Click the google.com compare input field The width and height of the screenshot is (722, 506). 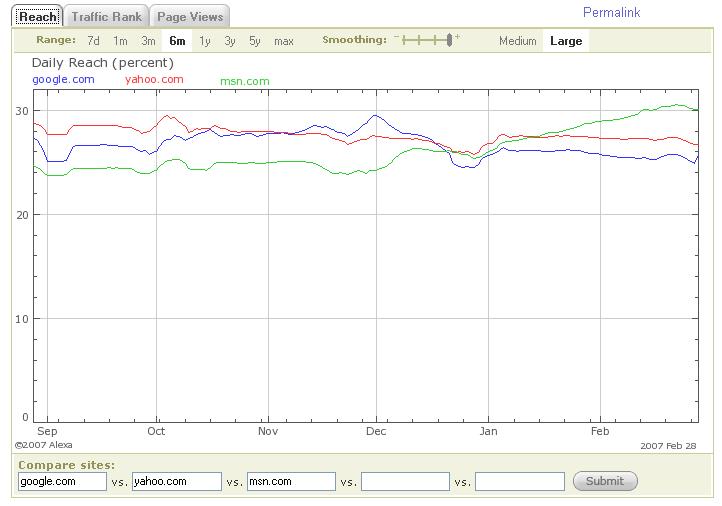(x=62, y=481)
